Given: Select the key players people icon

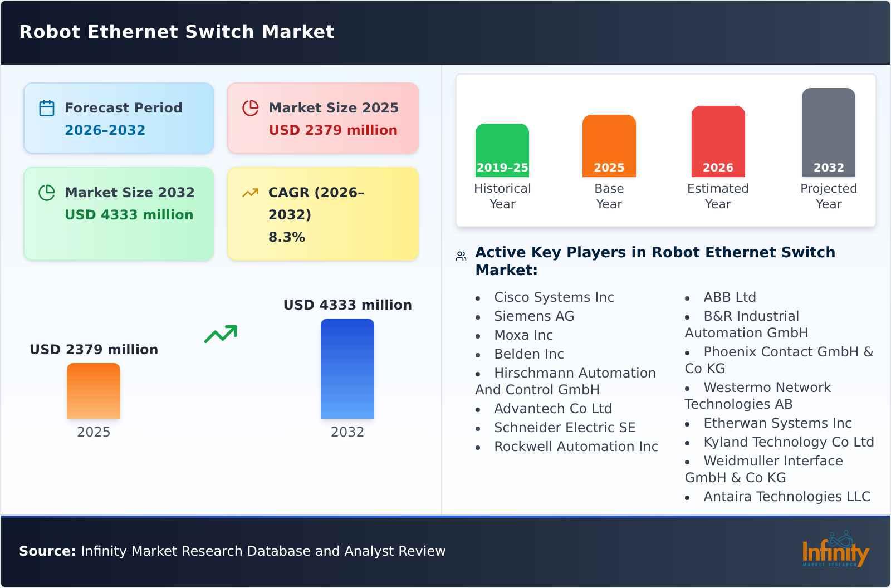Looking at the screenshot, I should click(460, 255).
